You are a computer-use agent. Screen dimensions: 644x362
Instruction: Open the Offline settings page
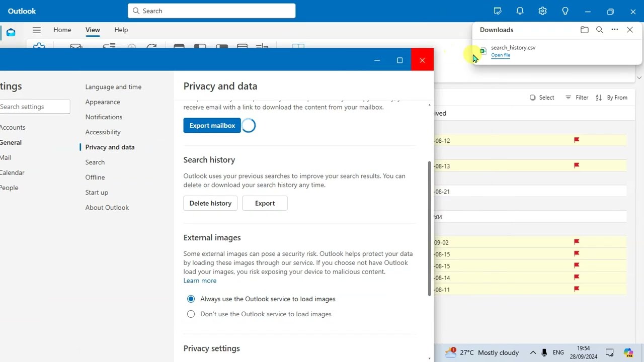point(95,177)
